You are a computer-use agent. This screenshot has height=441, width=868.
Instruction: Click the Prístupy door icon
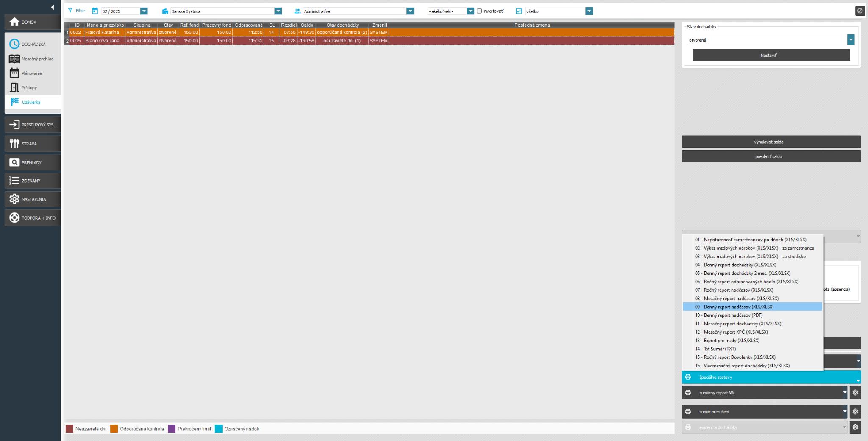click(x=14, y=88)
